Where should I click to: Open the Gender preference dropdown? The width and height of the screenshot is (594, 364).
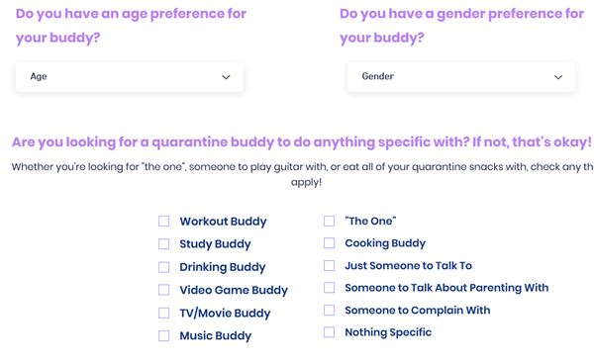coord(461,77)
